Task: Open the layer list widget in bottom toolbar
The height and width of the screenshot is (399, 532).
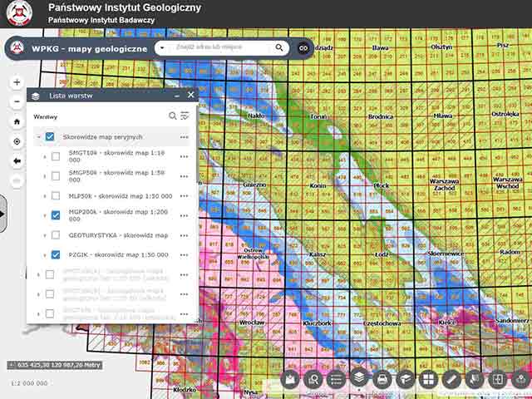Action: click(x=358, y=379)
